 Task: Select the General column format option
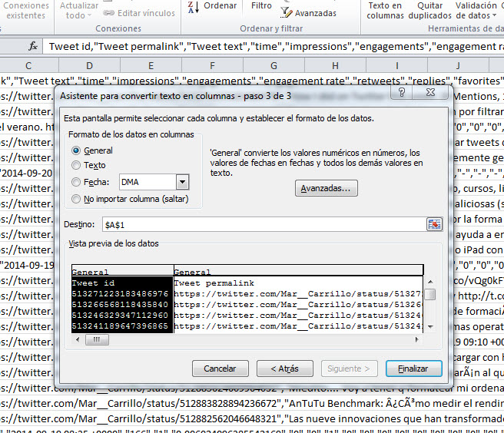pos(75,150)
